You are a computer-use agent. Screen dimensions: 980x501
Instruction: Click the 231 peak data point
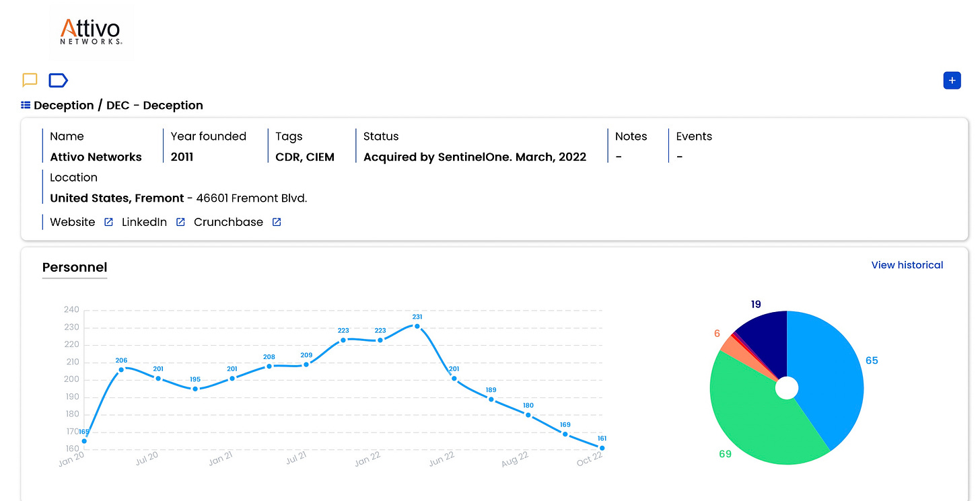coord(417,326)
